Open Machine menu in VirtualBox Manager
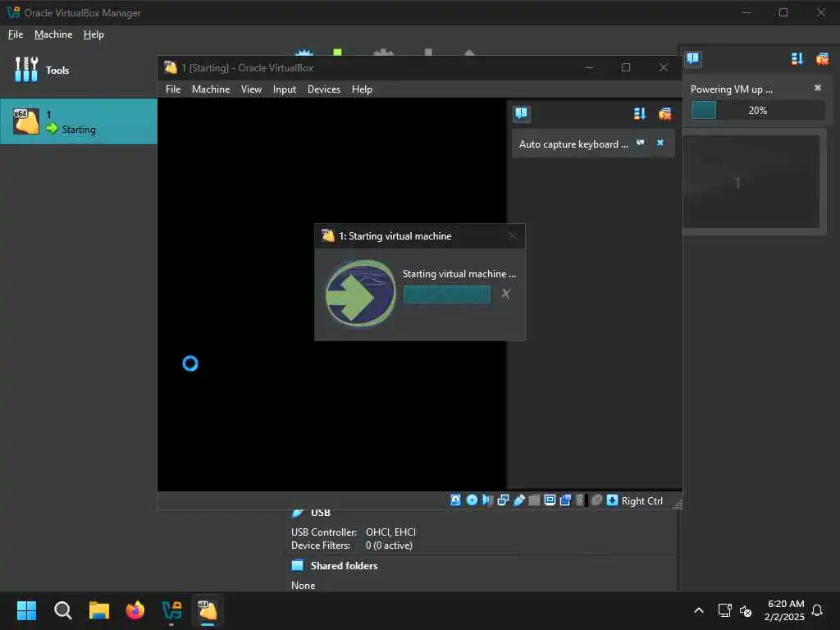 53,34
